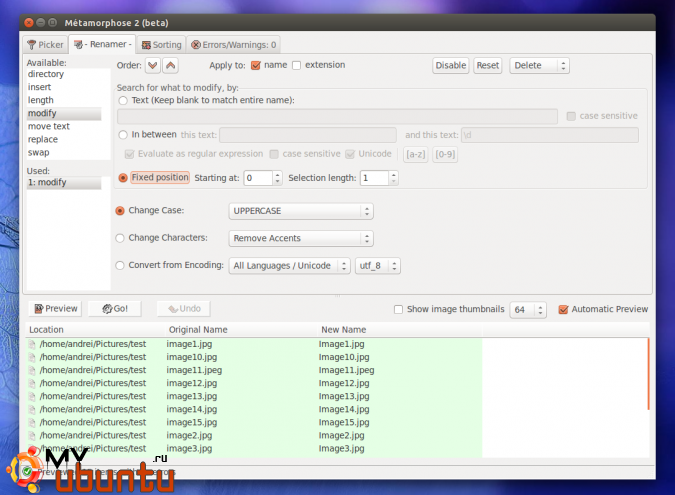Switch to the Picker tab

tap(45, 44)
